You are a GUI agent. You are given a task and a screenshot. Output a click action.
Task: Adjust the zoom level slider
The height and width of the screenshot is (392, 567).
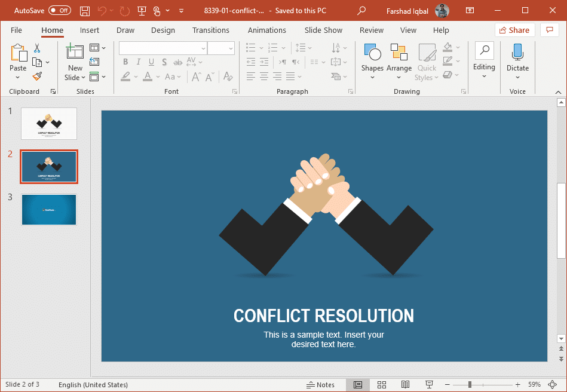[x=470, y=384]
